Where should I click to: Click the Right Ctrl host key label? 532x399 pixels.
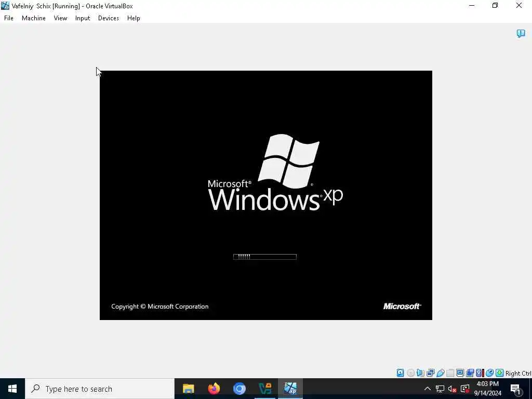(x=518, y=373)
